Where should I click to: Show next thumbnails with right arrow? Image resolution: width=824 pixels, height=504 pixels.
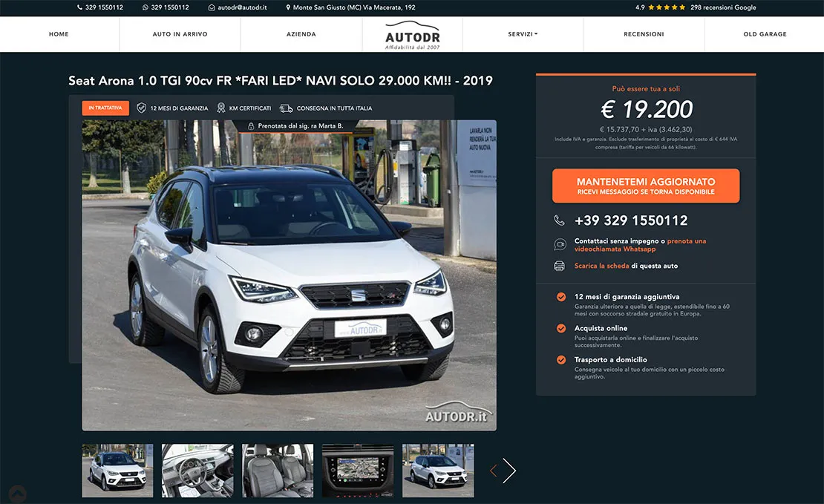pyautogui.click(x=509, y=471)
